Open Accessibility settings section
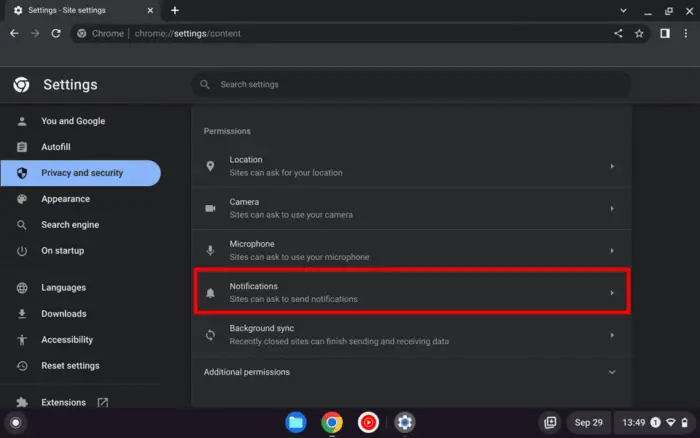 (80, 340)
